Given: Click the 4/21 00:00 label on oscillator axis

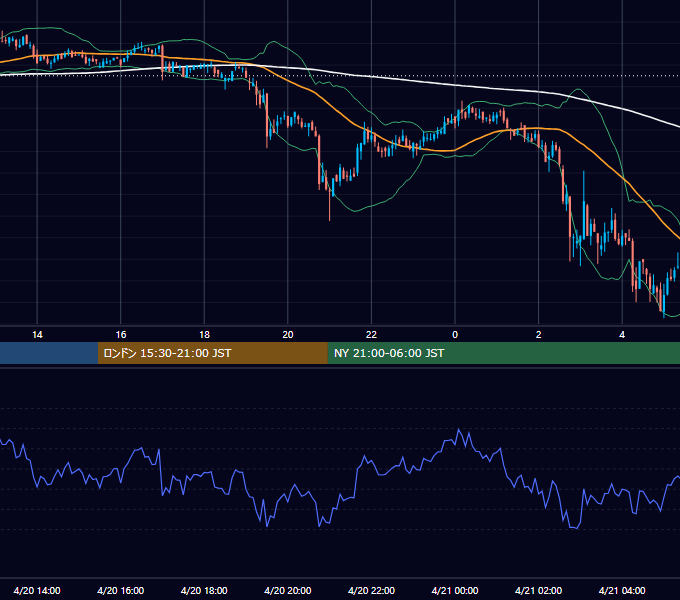Looking at the screenshot, I should 455,590.
